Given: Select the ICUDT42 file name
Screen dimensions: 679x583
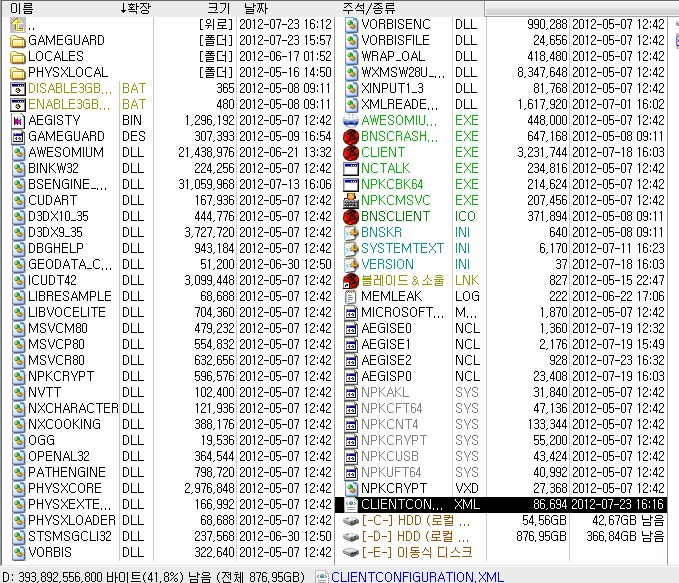Looking at the screenshot, I should coord(52,281).
